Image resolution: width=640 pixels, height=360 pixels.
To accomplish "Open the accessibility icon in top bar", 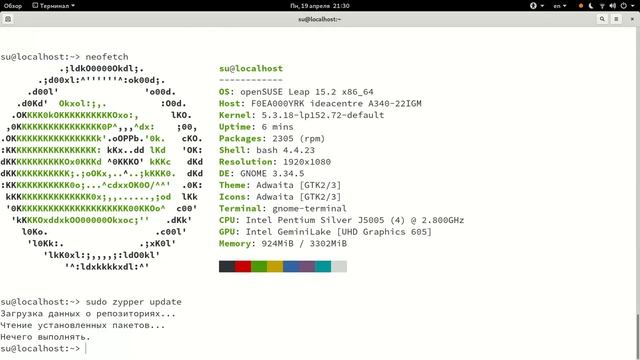I will point(533,6).
